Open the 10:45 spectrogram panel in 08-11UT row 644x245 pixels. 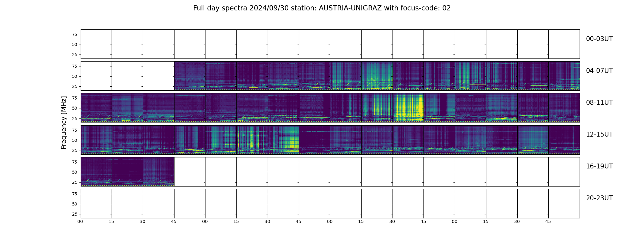click(x=439, y=108)
